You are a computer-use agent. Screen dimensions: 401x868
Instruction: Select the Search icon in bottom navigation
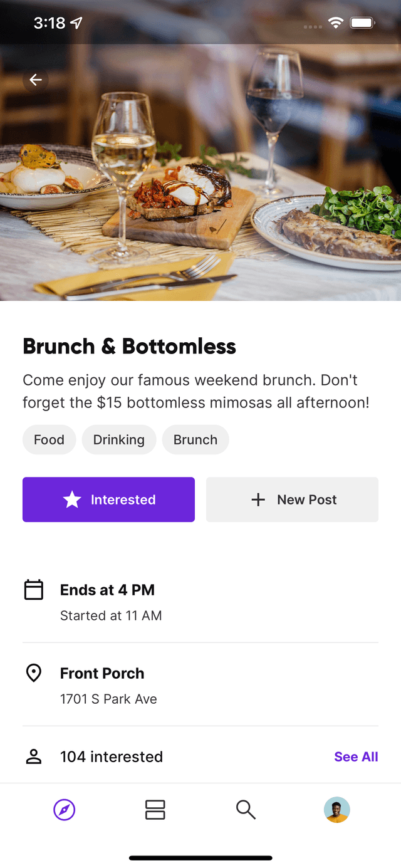pos(246,810)
